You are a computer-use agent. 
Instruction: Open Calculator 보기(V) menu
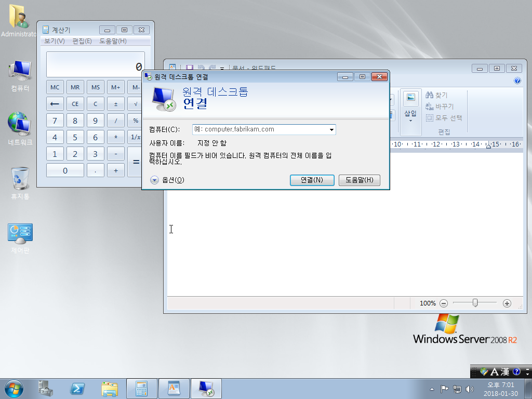tap(55, 41)
